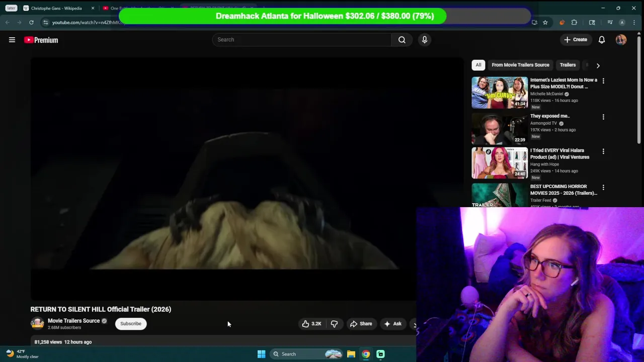Click the '81,258 views 12 hours ago' description
Image resolution: width=644 pixels, height=362 pixels.
coord(63,342)
